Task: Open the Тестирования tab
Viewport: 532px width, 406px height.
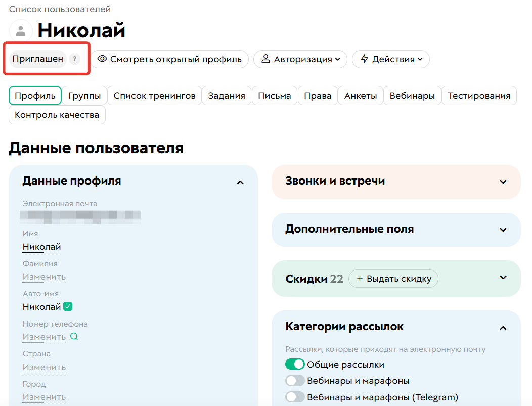Action: pyautogui.click(x=479, y=95)
